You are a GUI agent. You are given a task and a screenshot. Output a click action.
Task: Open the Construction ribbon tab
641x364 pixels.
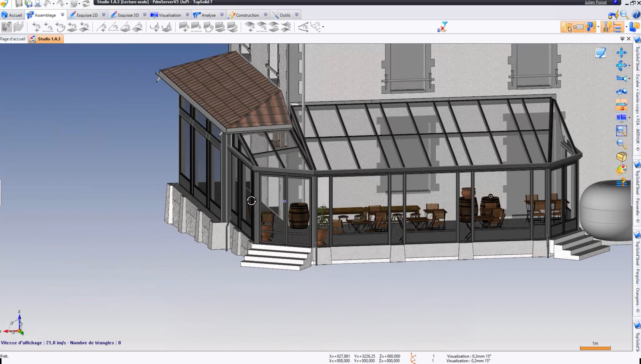(247, 15)
